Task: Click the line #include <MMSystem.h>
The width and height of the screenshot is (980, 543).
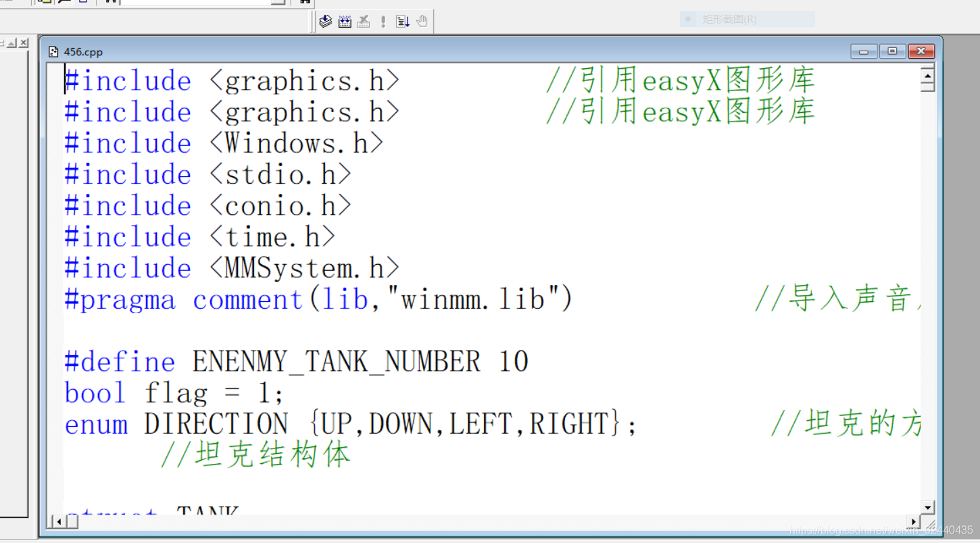Action: [232, 268]
